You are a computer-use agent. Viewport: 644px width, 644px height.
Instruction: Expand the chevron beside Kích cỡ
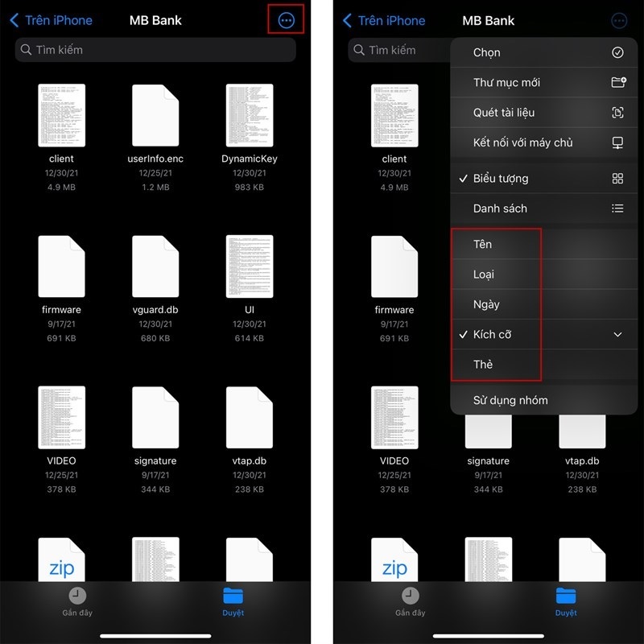[617, 334]
